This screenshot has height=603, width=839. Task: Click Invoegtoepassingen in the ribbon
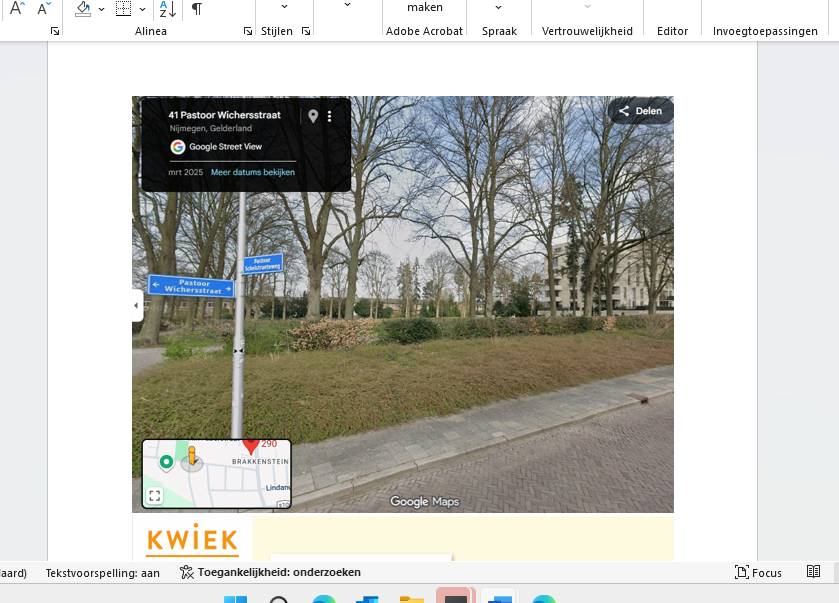click(x=765, y=31)
